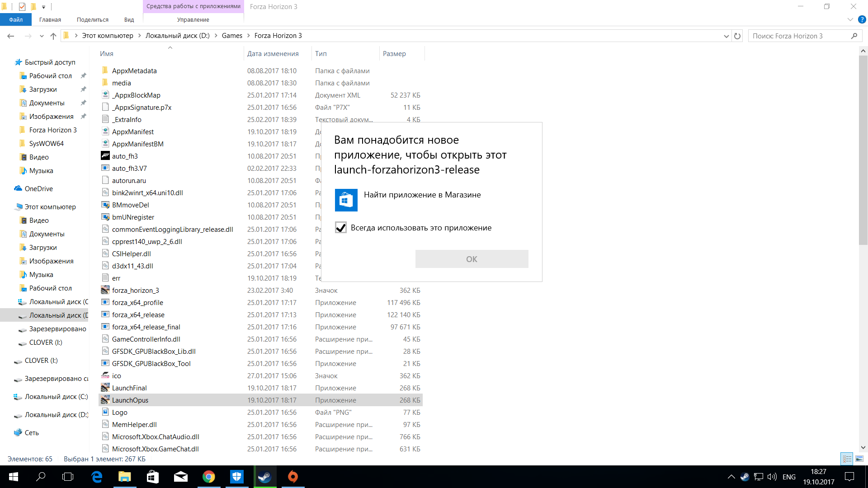Click the Store icon in the dialog

pyautogui.click(x=346, y=200)
